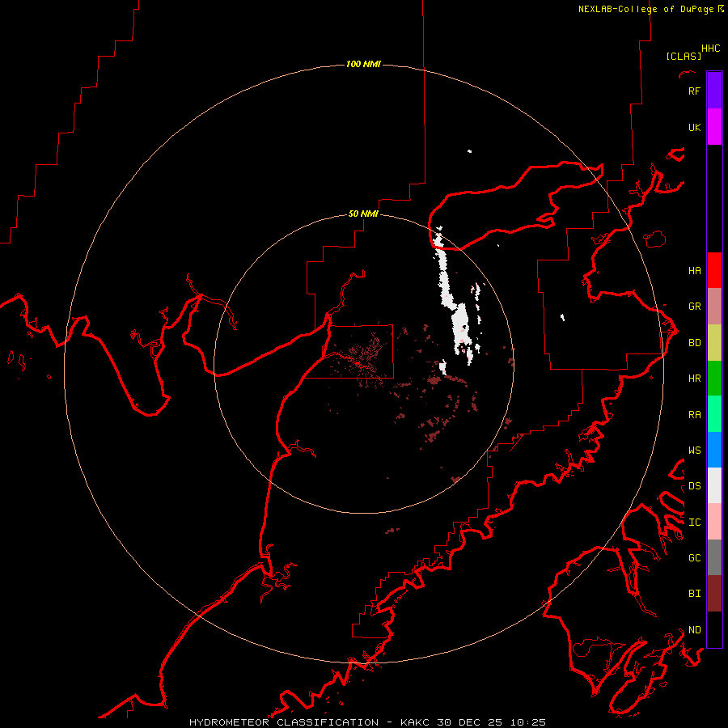This screenshot has height=728, width=728.
Task: Click the WS legend label
Action: [x=694, y=451]
